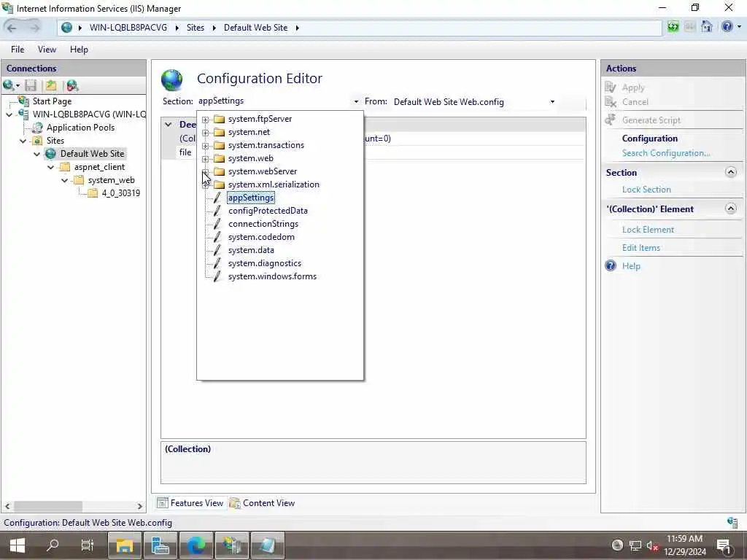The width and height of the screenshot is (747, 560).
Task: Collapse the Section group in Actions
Action: click(x=731, y=172)
